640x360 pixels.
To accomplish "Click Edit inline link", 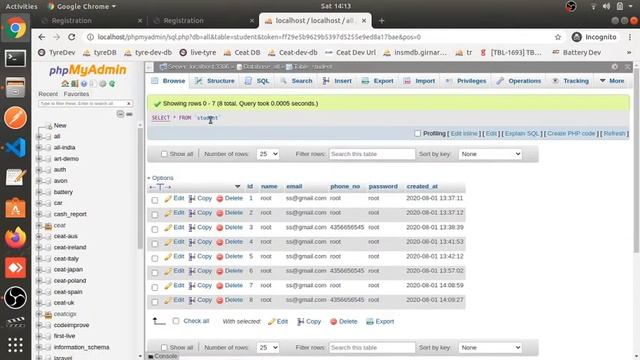I will point(464,133).
